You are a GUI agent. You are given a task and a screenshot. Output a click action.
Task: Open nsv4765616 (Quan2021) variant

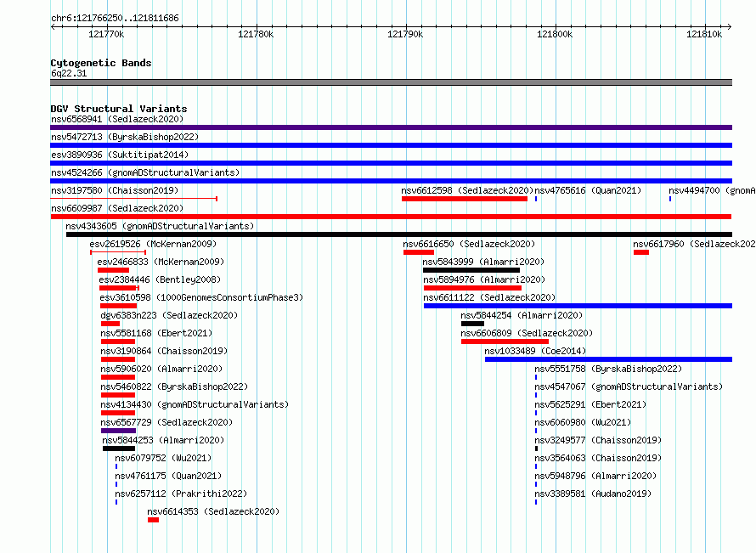pyautogui.click(x=588, y=190)
